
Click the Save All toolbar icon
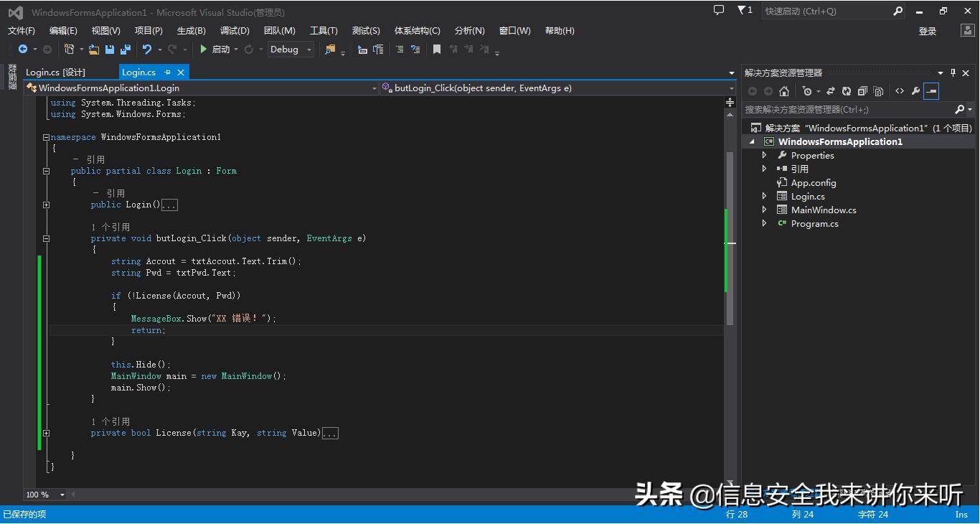pos(126,50)
